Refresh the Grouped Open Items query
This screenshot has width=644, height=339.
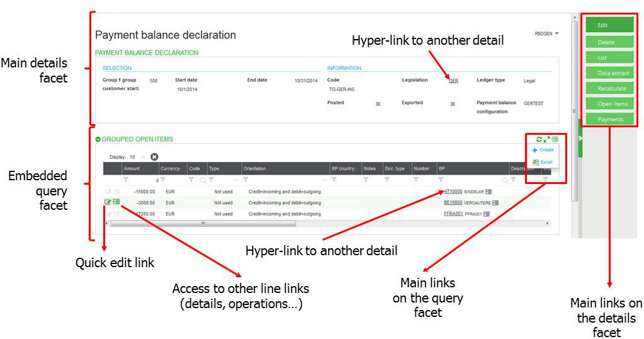click(539, 139)
